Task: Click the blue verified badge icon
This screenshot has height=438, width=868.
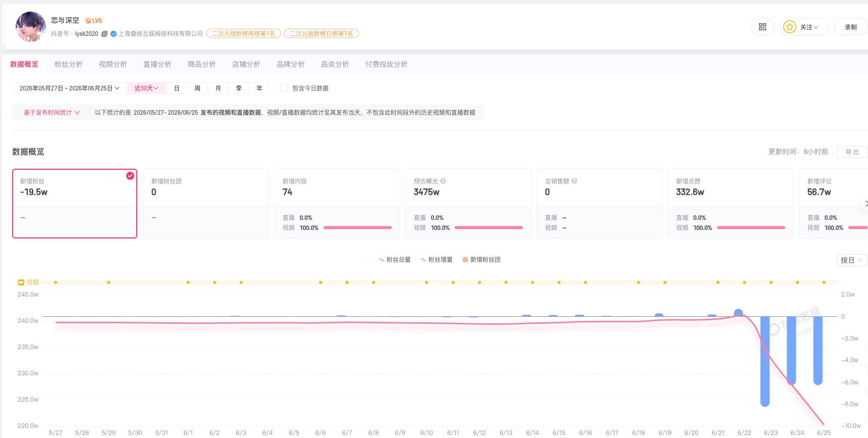Action: click(114, 34)
